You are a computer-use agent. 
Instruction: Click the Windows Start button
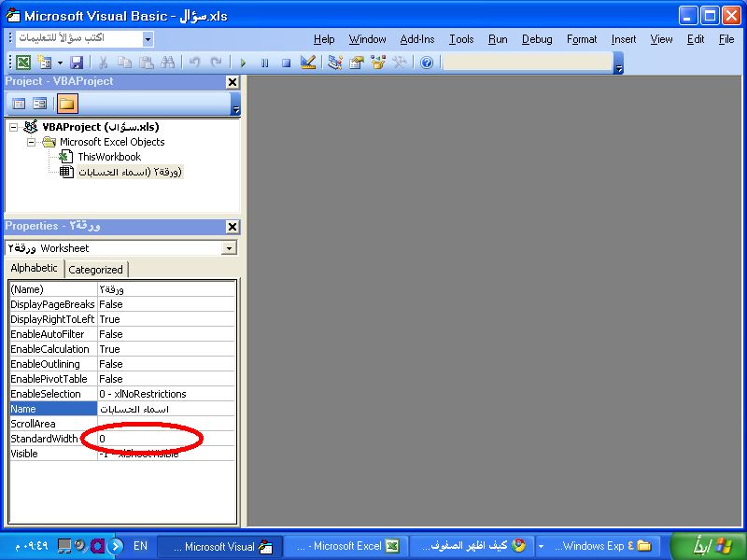pos(709,546)
